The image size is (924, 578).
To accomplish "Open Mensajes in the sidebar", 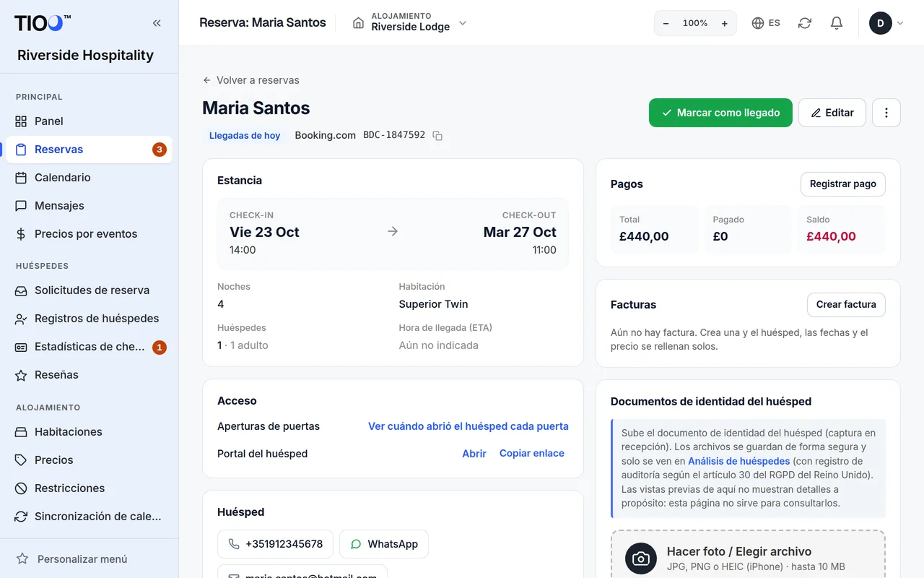I will pos(89,206).
